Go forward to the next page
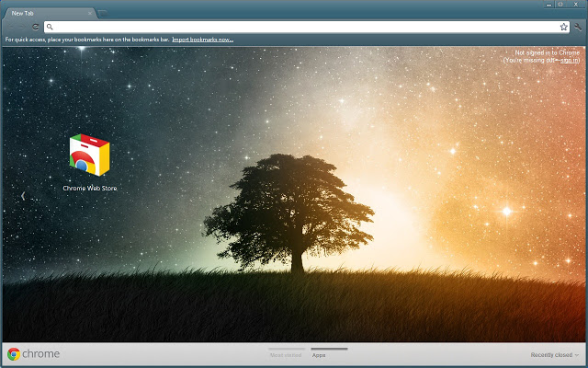 click(23, 27)
